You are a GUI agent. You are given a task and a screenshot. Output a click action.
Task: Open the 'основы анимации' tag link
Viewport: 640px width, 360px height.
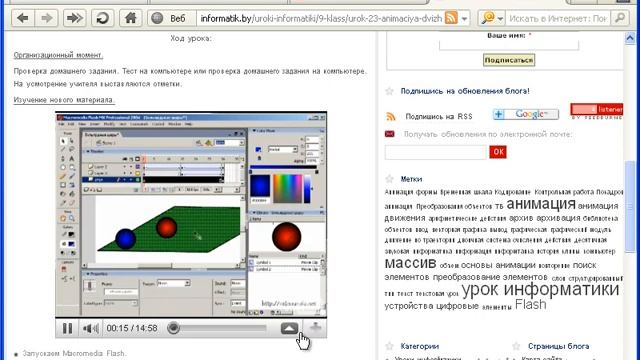tap(498, 265)
